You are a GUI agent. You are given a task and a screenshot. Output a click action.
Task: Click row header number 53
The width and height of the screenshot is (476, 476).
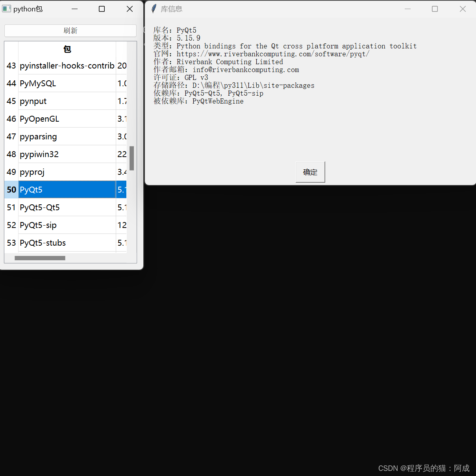pyautogui.click(x=11, y=243)
